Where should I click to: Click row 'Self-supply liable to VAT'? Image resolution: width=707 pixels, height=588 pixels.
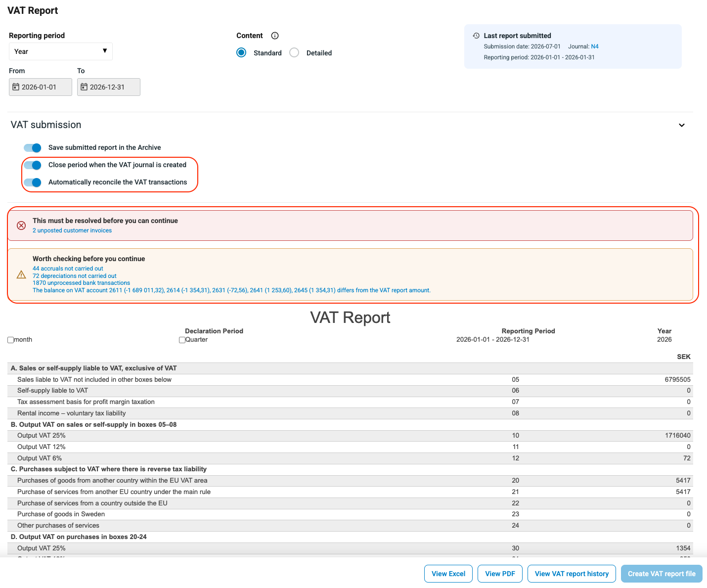pyautogui.click(x=350, y=391)
